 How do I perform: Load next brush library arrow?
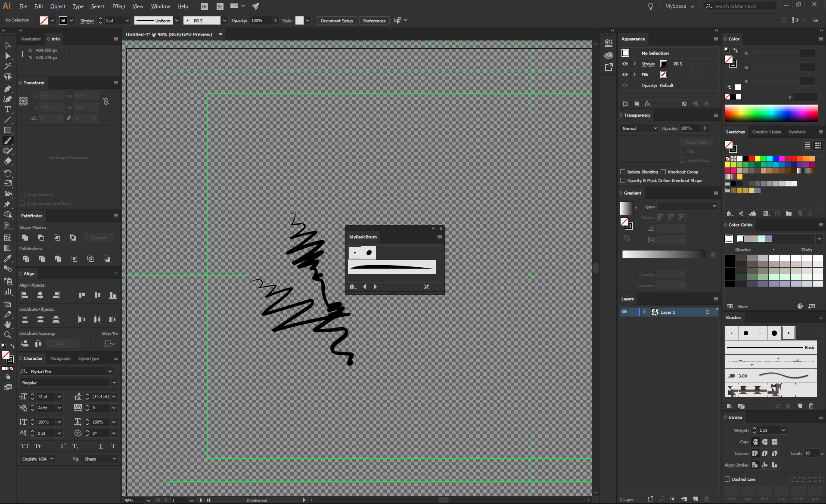coord(375,287)
